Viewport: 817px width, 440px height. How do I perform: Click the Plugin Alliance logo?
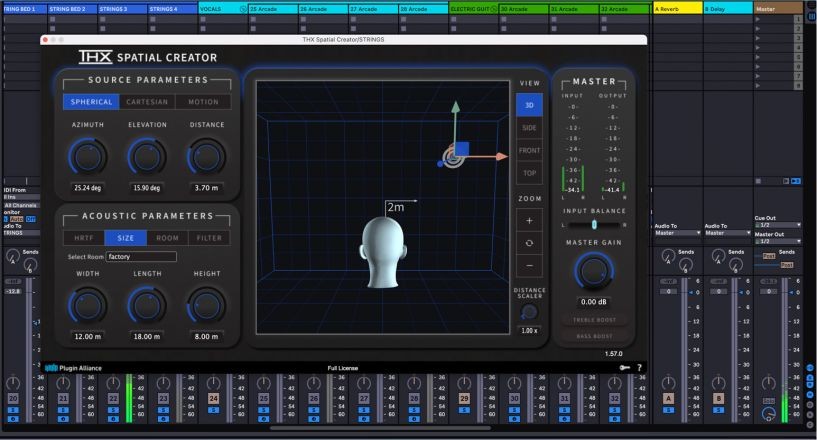click(x=75, y=368)
